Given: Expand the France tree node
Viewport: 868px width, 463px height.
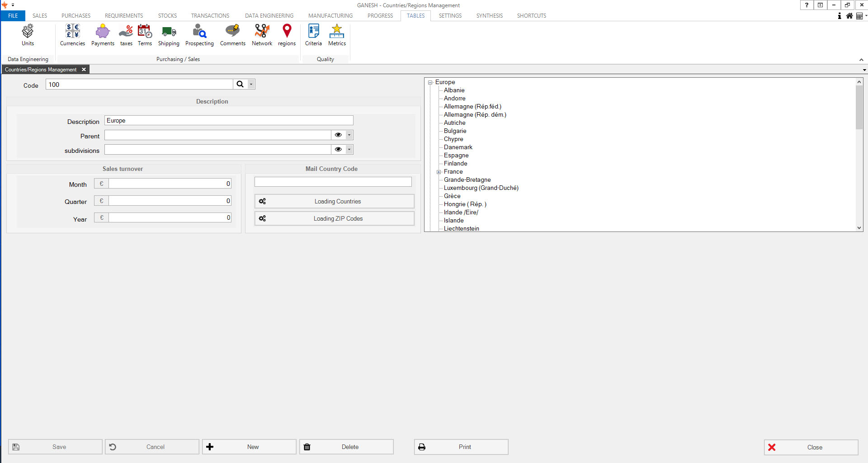Looking at the screenshot, I should pos(439,172).
